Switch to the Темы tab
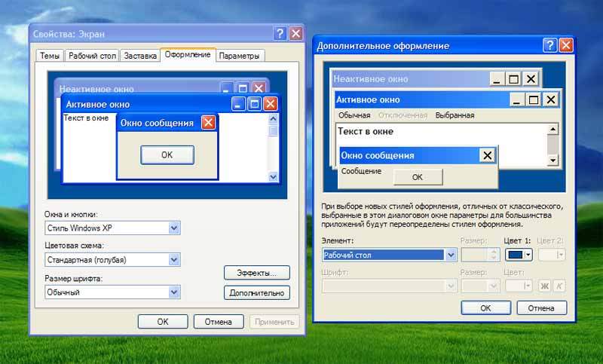Image resolution: width=603 pixels, height=364 pixels. (50, 56)
